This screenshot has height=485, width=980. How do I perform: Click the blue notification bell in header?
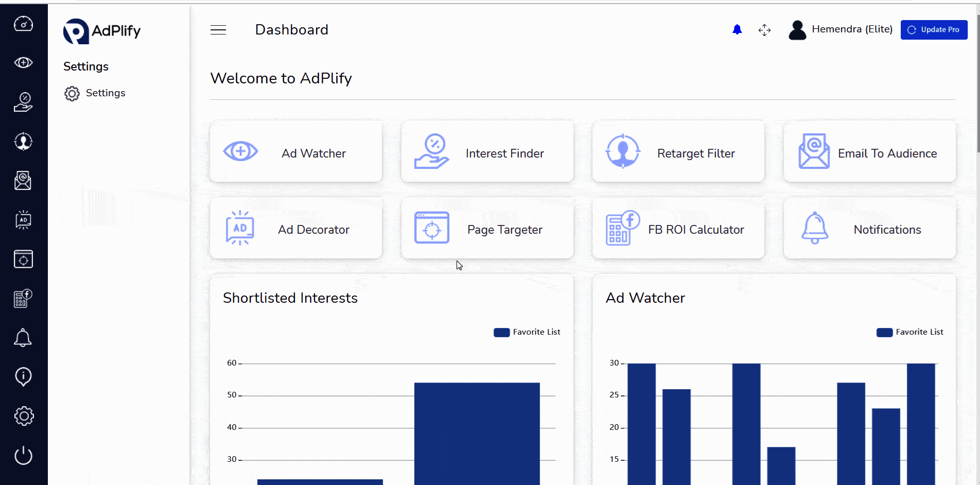tap(737, 30)
